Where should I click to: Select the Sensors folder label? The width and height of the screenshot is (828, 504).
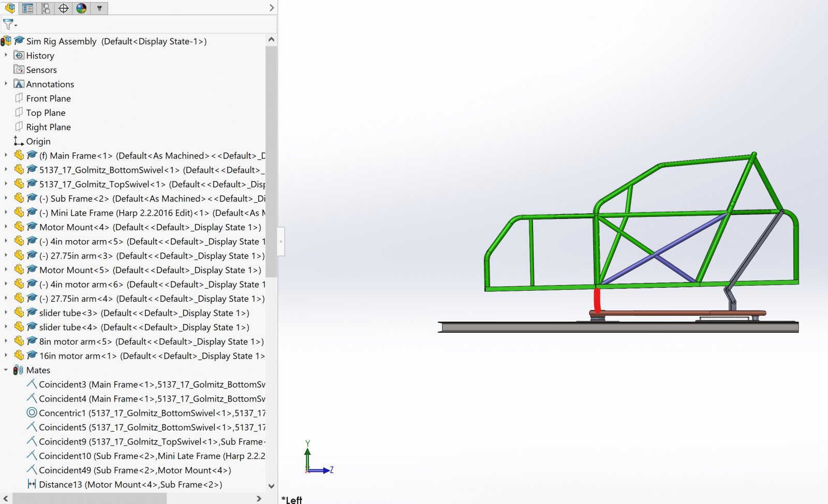tap(41, 70)
